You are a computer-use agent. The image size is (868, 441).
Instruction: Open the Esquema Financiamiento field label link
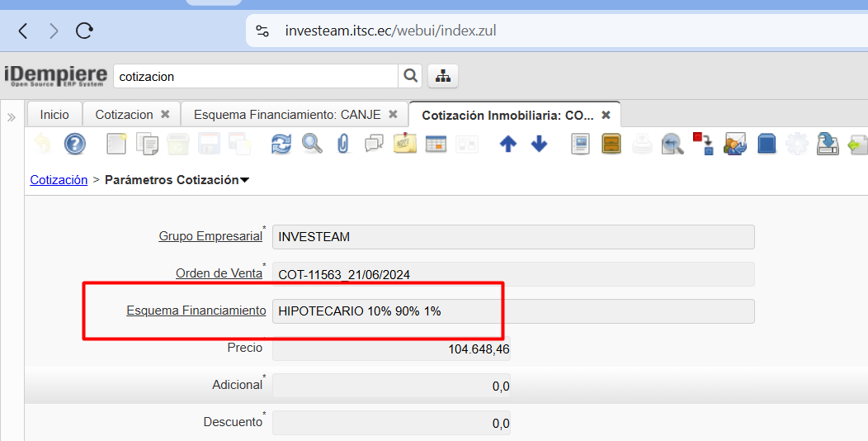(196, 311)
